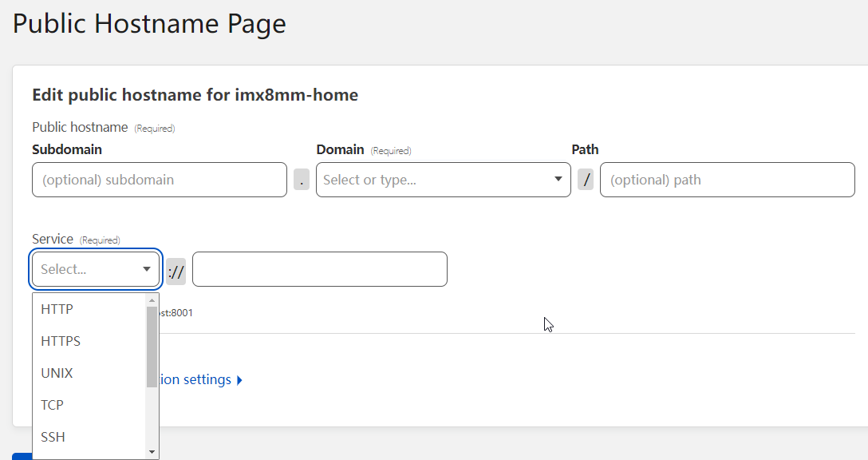Click the "://" separator next to Service
This screenshot has width=868, height=460.
(x=176, y=270)
